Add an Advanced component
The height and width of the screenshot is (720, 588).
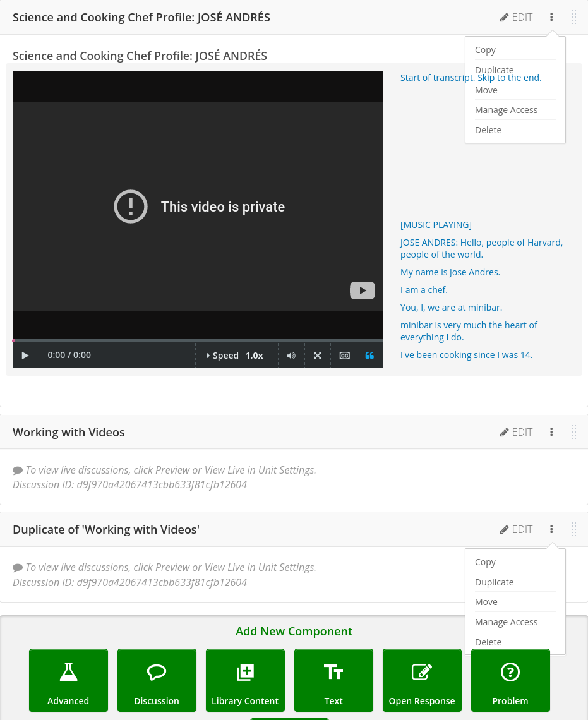coord(68,680)
